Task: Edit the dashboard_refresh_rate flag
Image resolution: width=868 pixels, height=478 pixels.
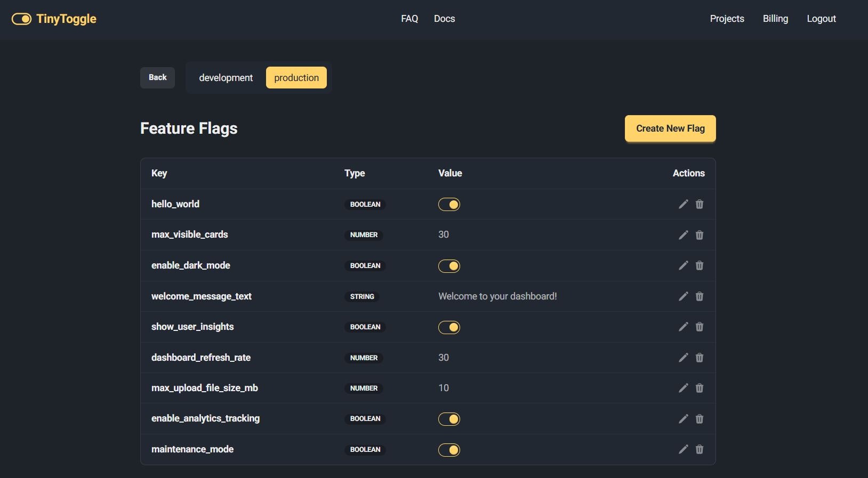Action: click(x=683, y=358)
